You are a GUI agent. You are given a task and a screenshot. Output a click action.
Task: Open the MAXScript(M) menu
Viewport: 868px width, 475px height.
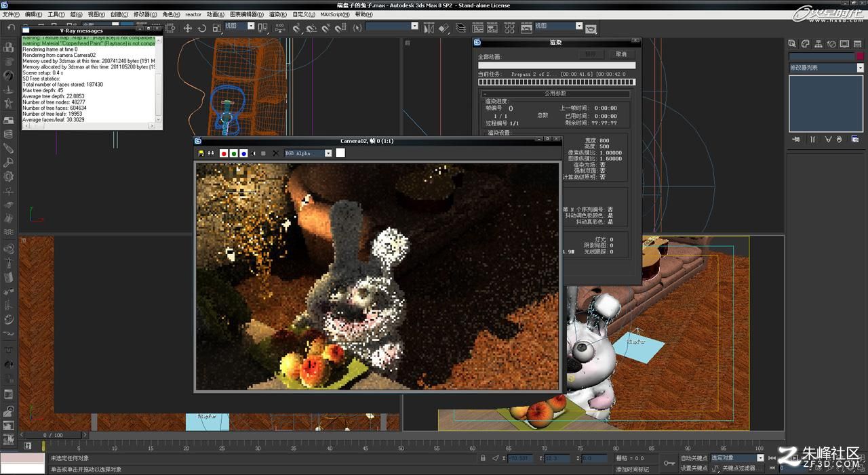[335, 14]
